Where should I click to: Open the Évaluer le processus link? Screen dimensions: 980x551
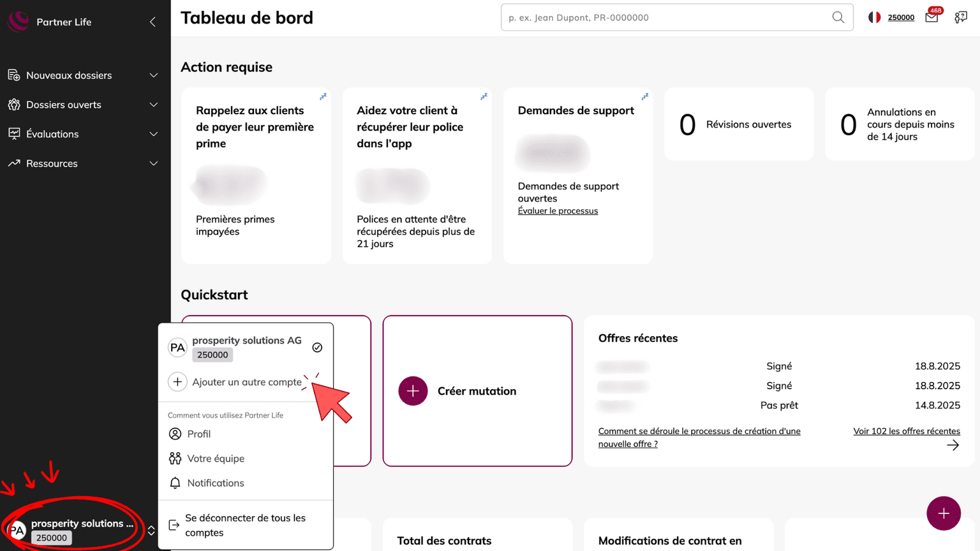pyautogui.click(x=558, y=211)
